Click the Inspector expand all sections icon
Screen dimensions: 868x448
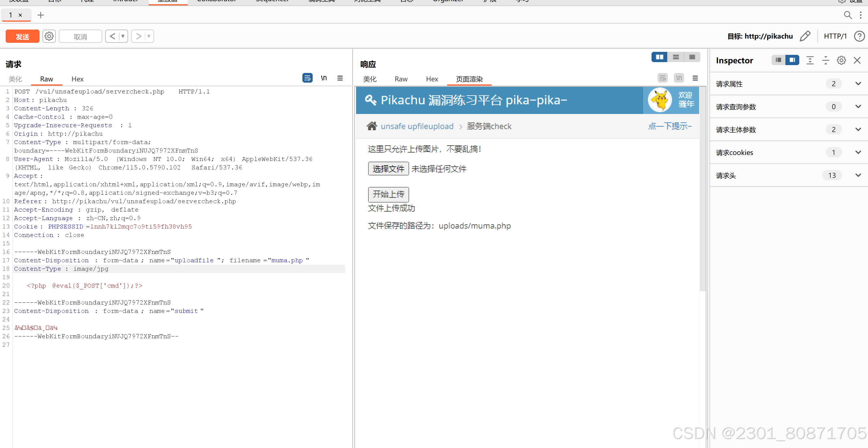click(810, 60)
